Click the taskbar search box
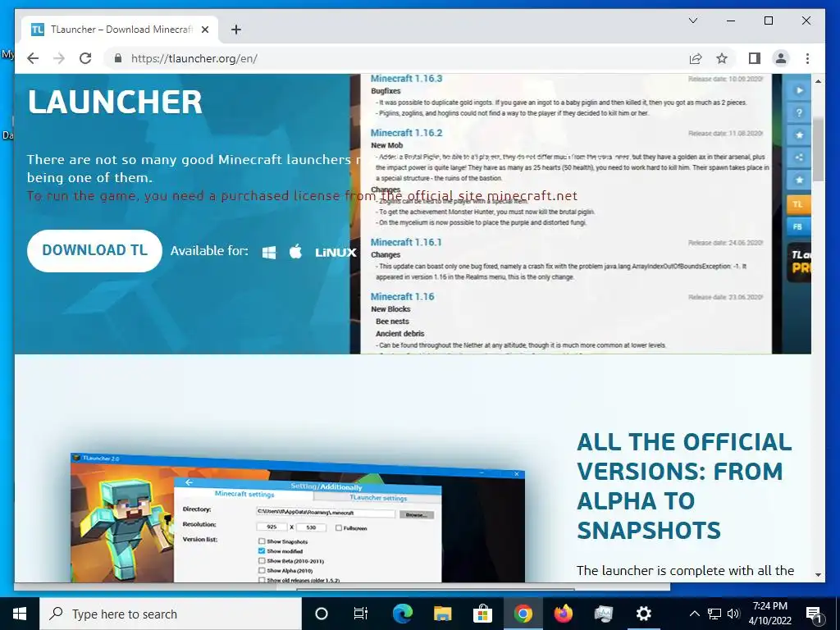The width and height of the screenshot is (840, 630). tap(171, 614)
